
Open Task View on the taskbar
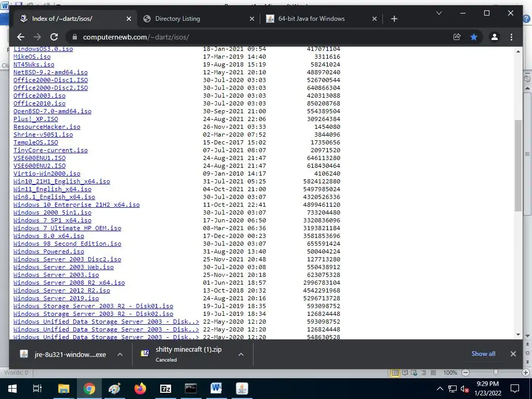(37, 389)
